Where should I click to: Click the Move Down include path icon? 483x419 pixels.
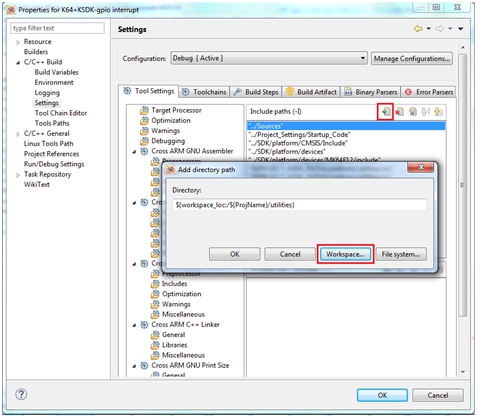pos(438,112)
